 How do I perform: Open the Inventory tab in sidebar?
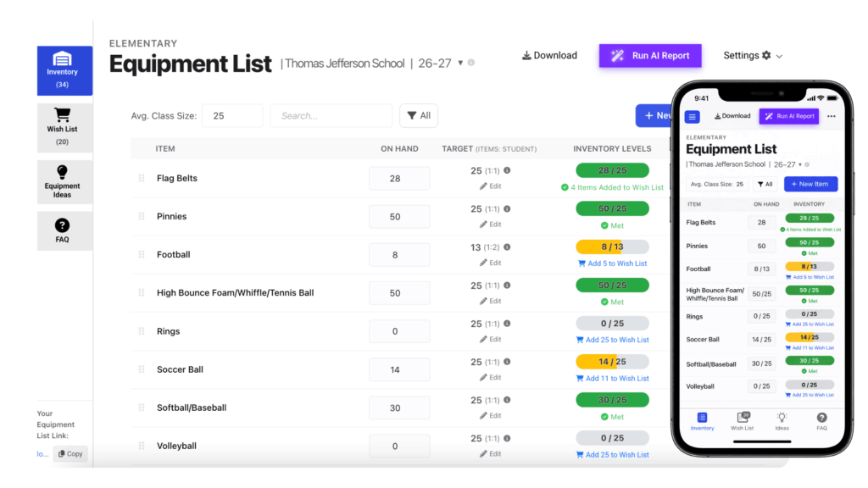click(64, 71)
